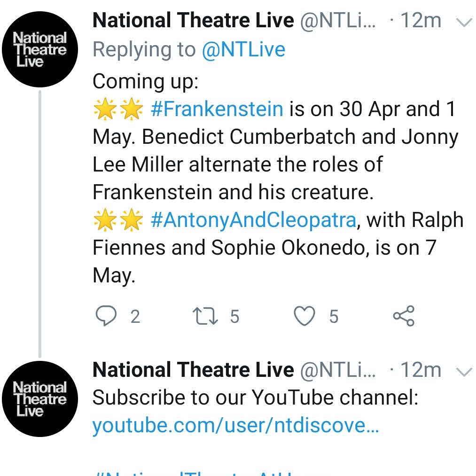The width and height of the screenshot is (476, 476).
Task: Open the #Frankenstein hashtag
Action: tap(217, 109)
